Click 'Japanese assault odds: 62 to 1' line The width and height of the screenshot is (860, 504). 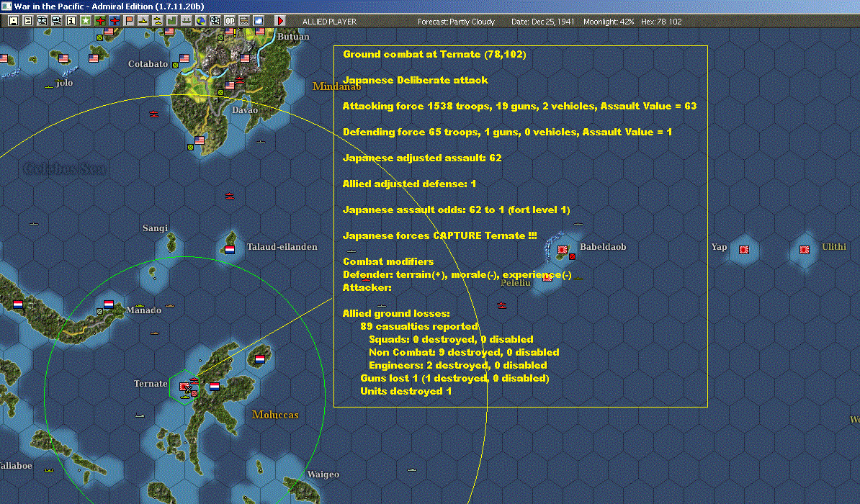tap(457, 210)
